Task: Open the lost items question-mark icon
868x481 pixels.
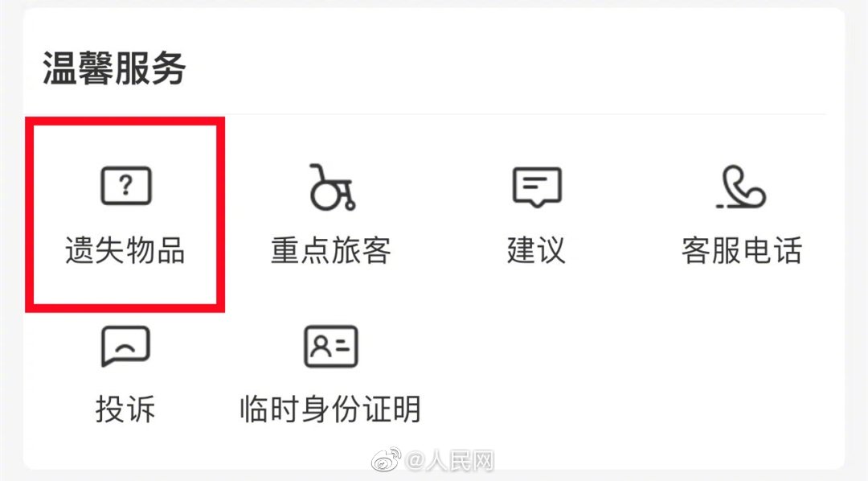Action: [125, 186]
